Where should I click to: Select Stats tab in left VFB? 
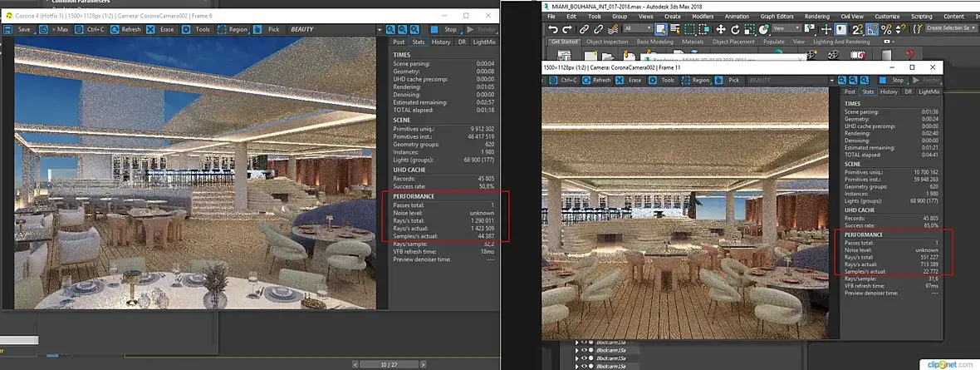(x=418, y=42)
